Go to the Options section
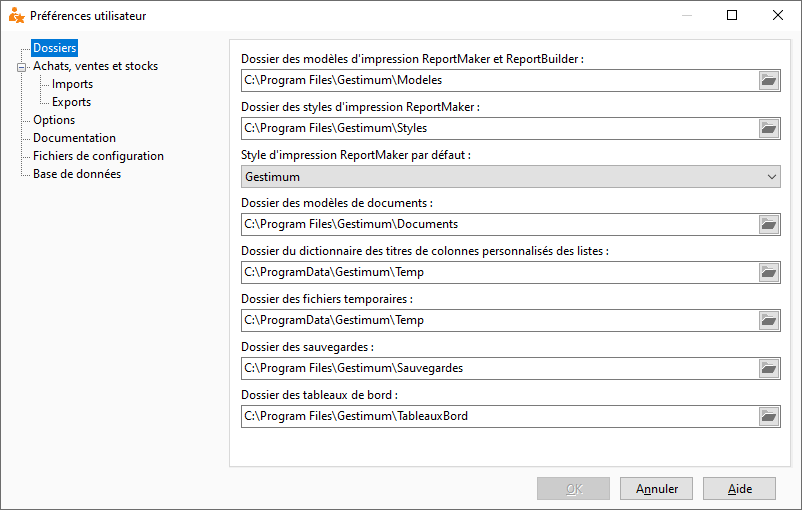 [54, 120]
